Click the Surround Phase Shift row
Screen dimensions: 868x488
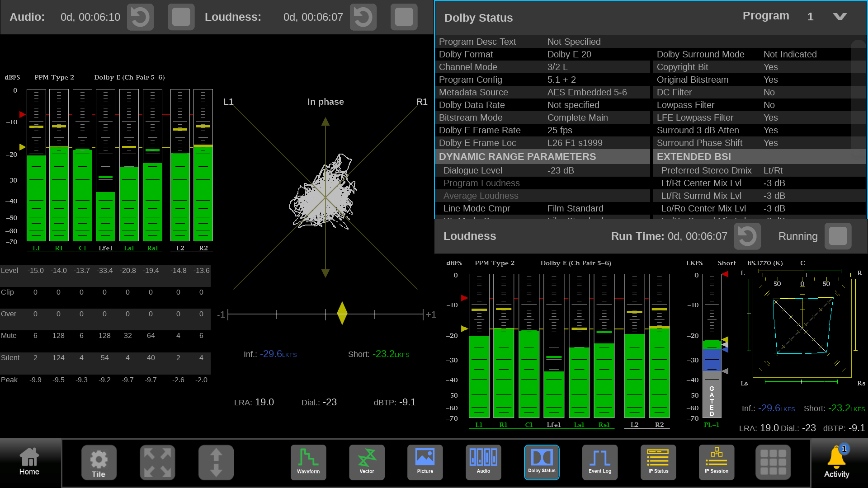click(x=759, y=143)
